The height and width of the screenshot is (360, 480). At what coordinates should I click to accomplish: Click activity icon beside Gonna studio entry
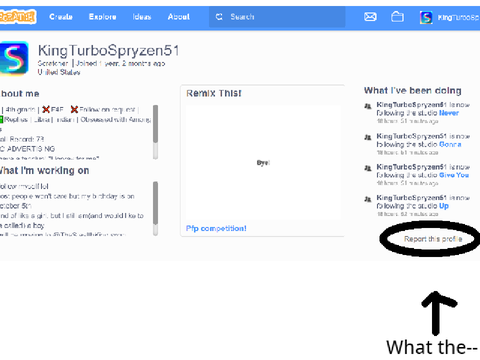pyautogui.click(x=368, y=137)
